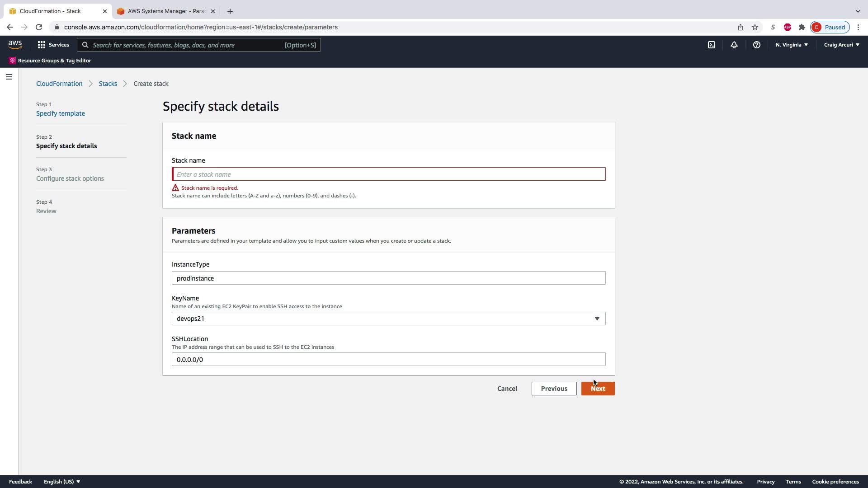Click the orange Next button
Image resolution: width=868 pixels, height=488 pixels.
tap(598, 389)
